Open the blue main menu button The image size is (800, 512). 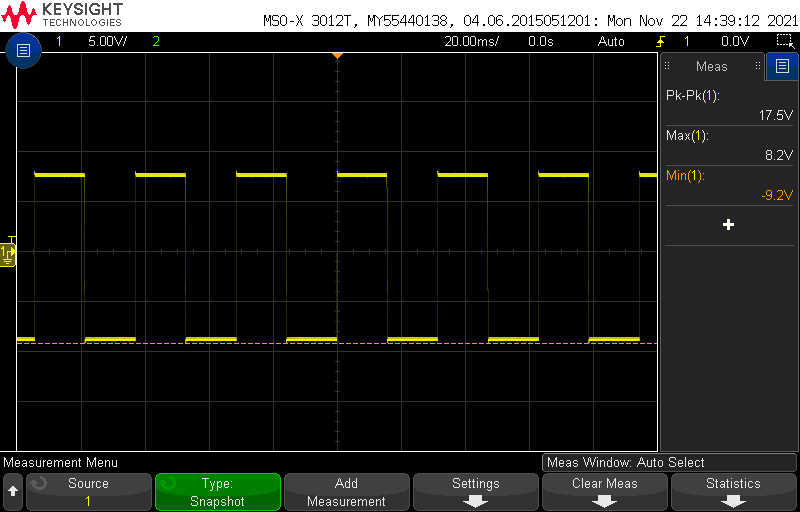pyautogui.click(x=24, y=49)
